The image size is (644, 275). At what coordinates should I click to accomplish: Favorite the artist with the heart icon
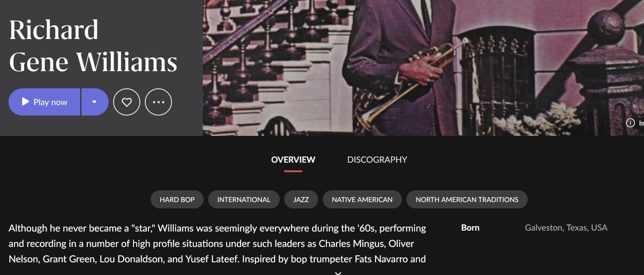coord(127,102)
